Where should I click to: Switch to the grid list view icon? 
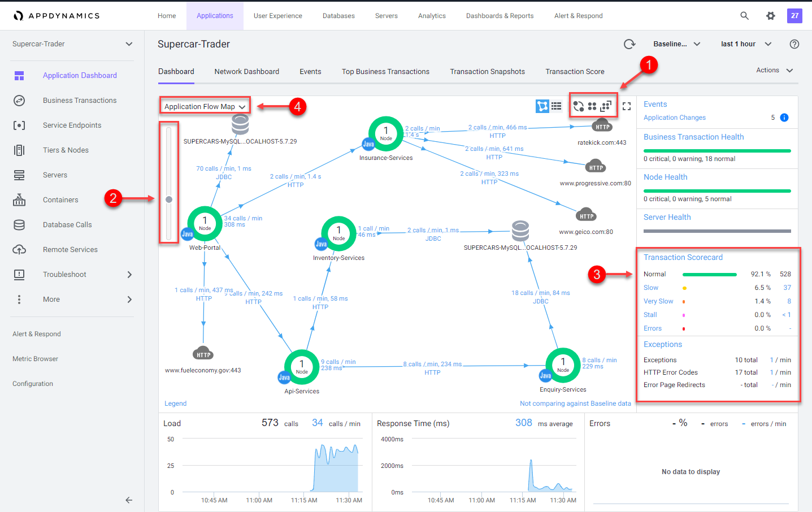[557, 106]
